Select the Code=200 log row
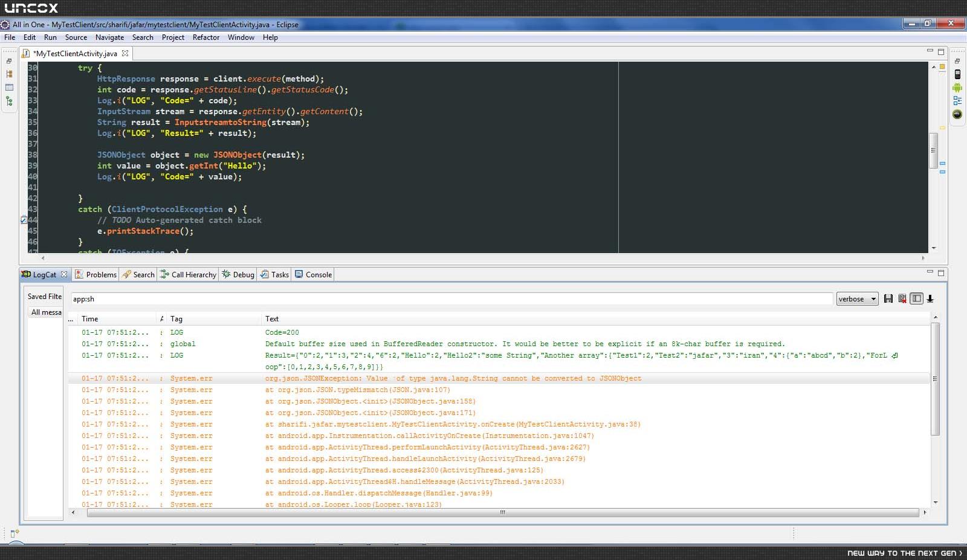Image resolution: width=967 pixels, height=560 pixels. point(499,332)
